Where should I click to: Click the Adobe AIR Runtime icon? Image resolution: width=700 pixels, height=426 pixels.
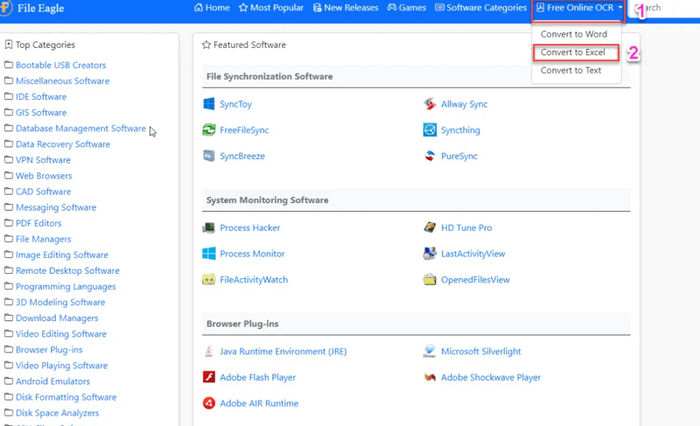(208, 403)
